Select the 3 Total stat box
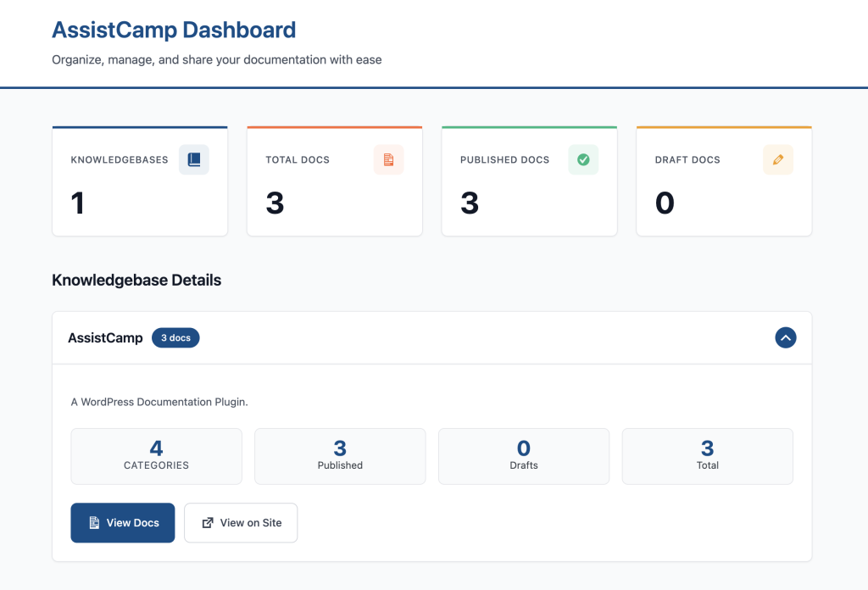868x590 pixels. [x=708, y=456]
